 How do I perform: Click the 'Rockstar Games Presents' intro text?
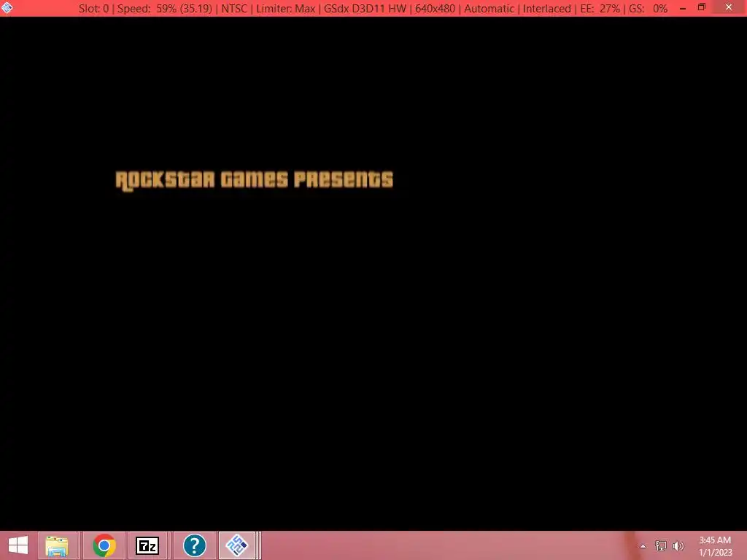click(x=255, y=181)
